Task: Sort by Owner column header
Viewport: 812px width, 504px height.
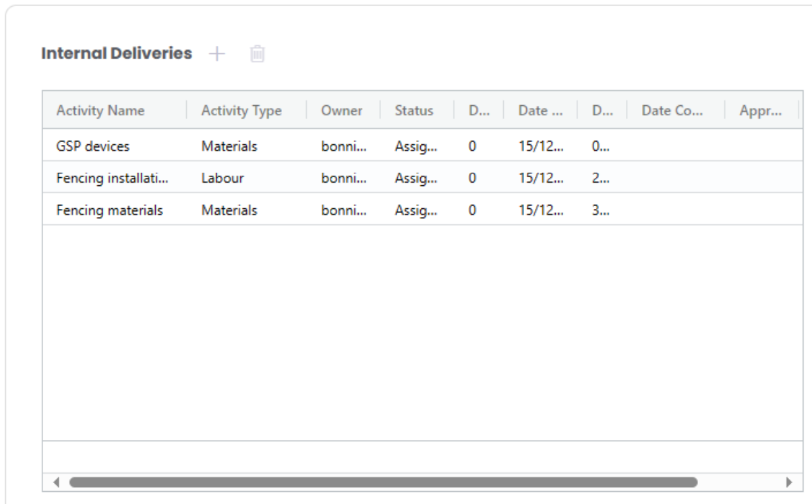Action: [343, 111]
